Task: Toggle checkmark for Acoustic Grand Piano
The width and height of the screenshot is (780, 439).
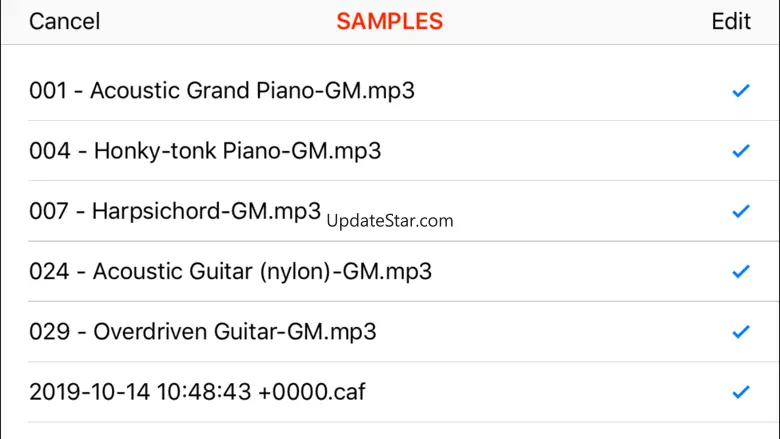Action: click(741, 91)
